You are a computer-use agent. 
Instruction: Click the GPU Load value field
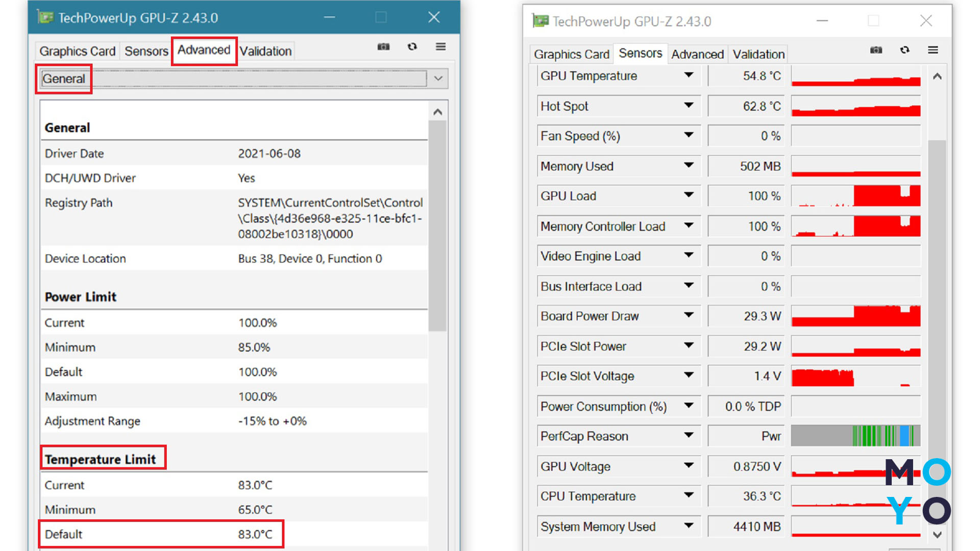(x=746, y=196)
